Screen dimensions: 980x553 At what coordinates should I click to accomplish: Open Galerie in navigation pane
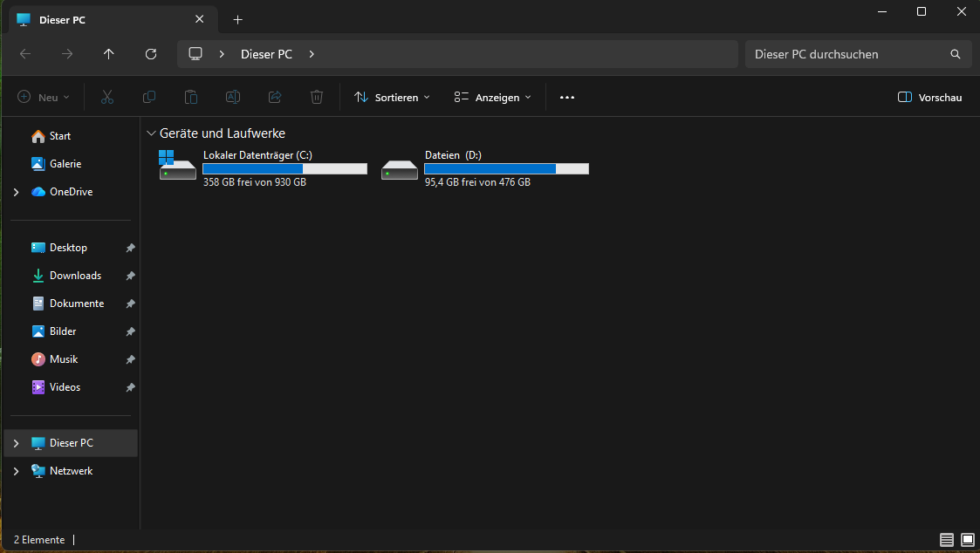click(65, 164)
